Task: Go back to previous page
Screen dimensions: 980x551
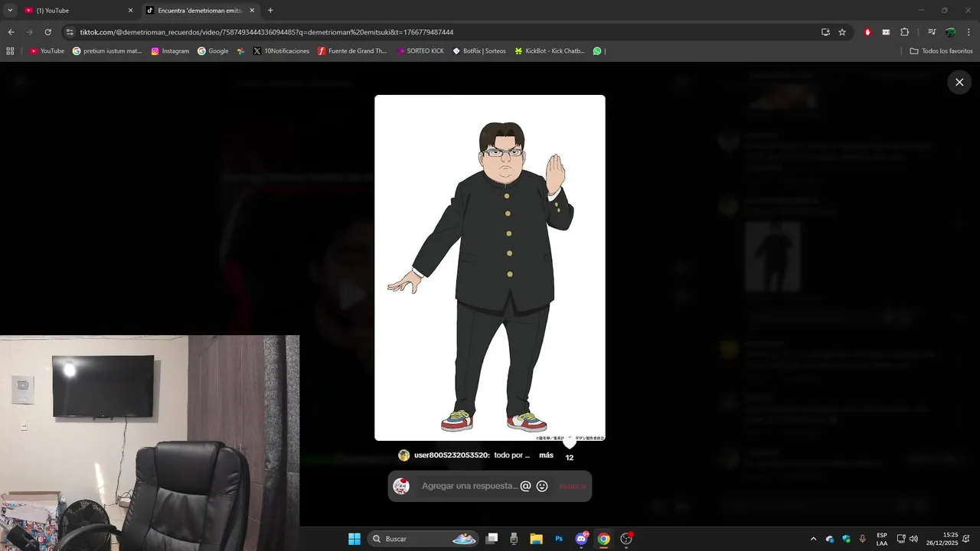Action: (x=11, y=32)
